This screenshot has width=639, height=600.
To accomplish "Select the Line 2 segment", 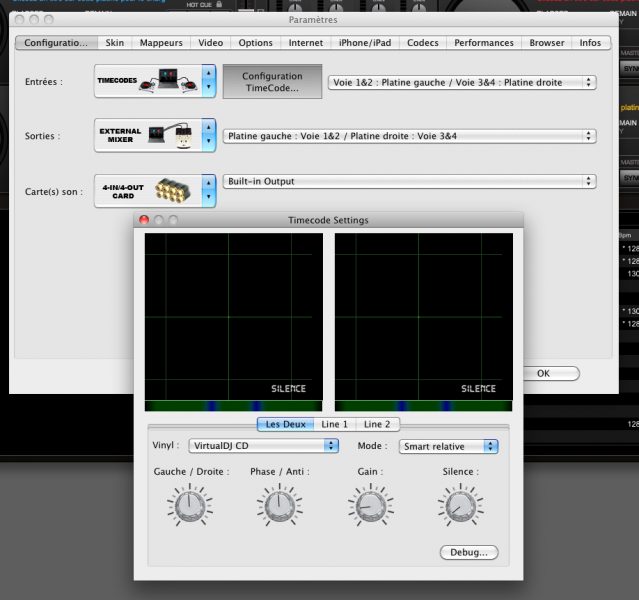I will pyautogui.click(x=377, y=424).
